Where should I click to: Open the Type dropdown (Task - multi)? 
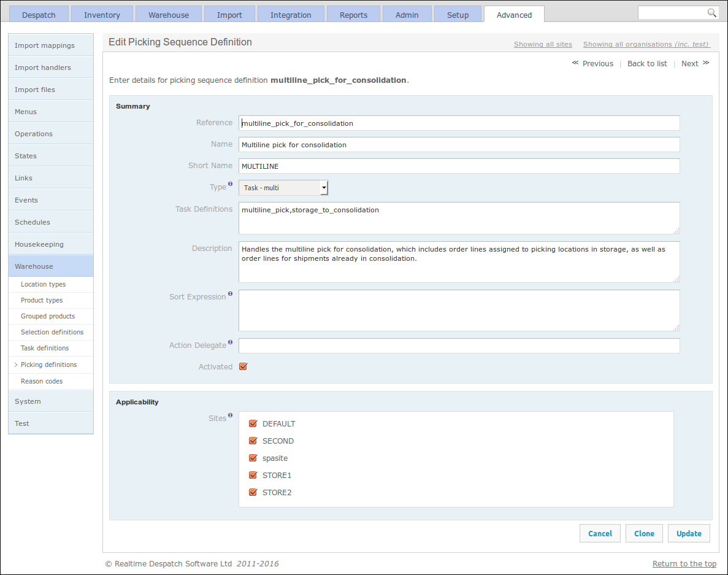(283, 188)
